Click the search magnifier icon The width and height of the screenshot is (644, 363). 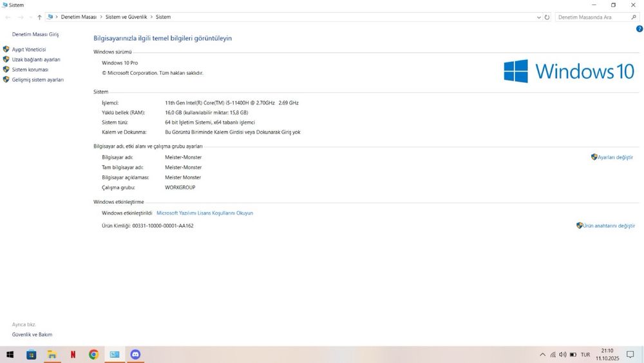tap(634, 17)
